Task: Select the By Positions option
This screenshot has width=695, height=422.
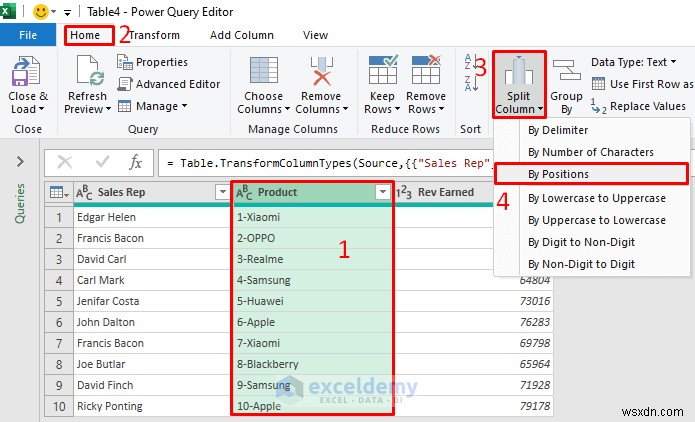Action: 591,174
